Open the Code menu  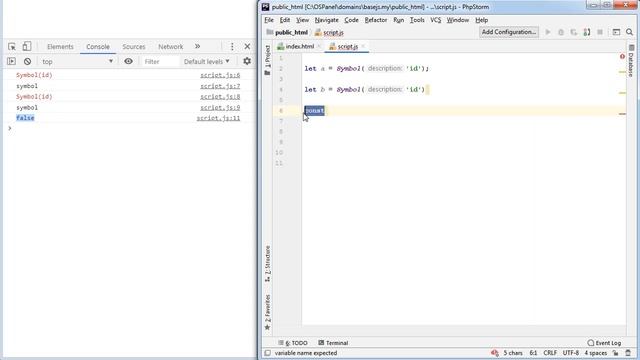351,20
